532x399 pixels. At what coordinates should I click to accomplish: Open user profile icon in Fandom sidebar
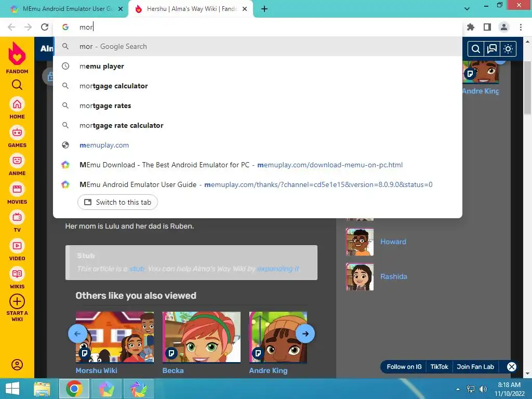pos(17,365)
